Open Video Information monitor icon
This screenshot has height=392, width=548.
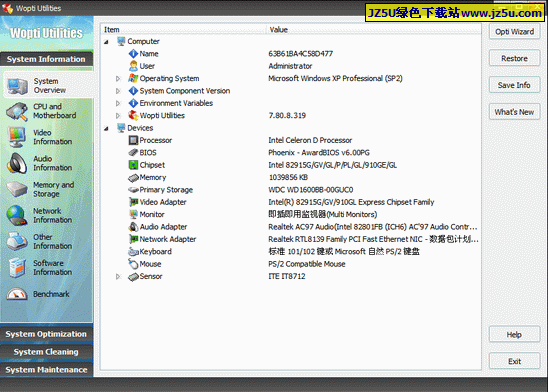click(x=17, y=137)
